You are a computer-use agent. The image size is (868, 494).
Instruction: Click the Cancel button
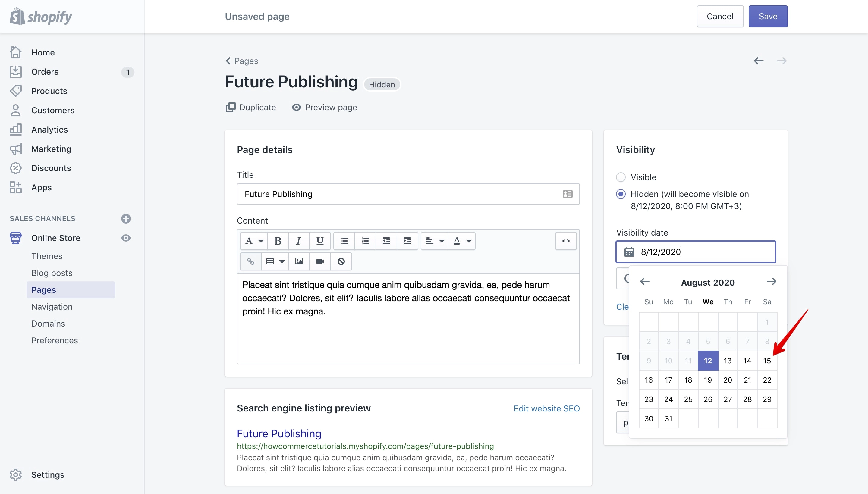[x=720, y=16]
